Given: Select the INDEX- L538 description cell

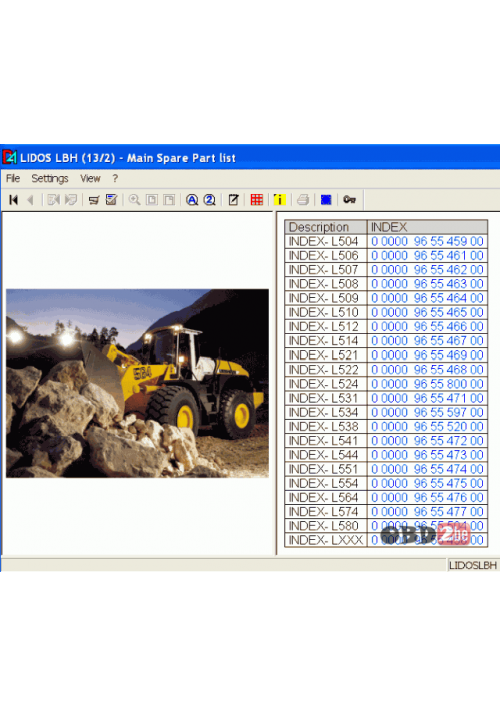Looking at the screenshot, I should coord(326,426).
